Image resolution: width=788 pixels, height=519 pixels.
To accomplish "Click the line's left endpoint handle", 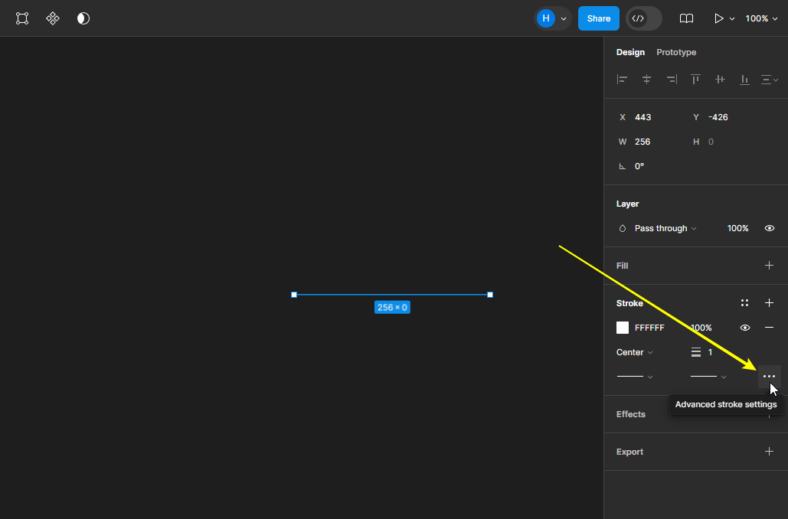I will coord(294,294).
